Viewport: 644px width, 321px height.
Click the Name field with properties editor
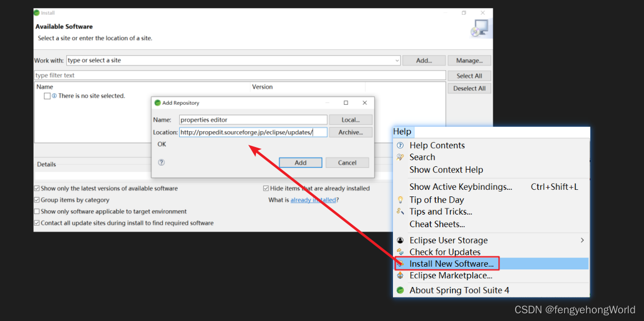tap(253, 120)
